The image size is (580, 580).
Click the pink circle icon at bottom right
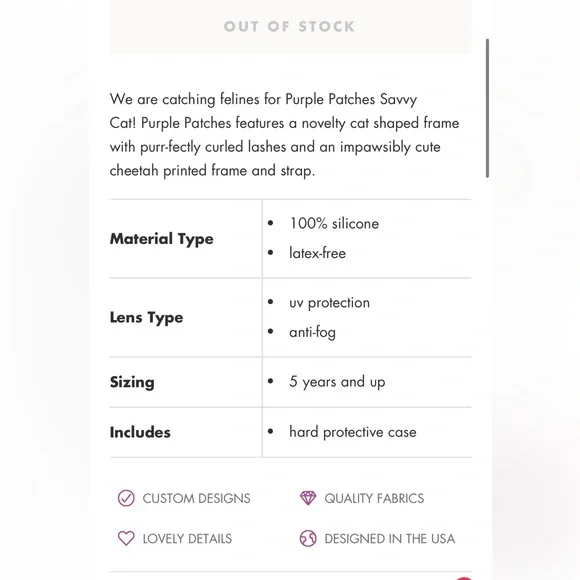(464, 578)
